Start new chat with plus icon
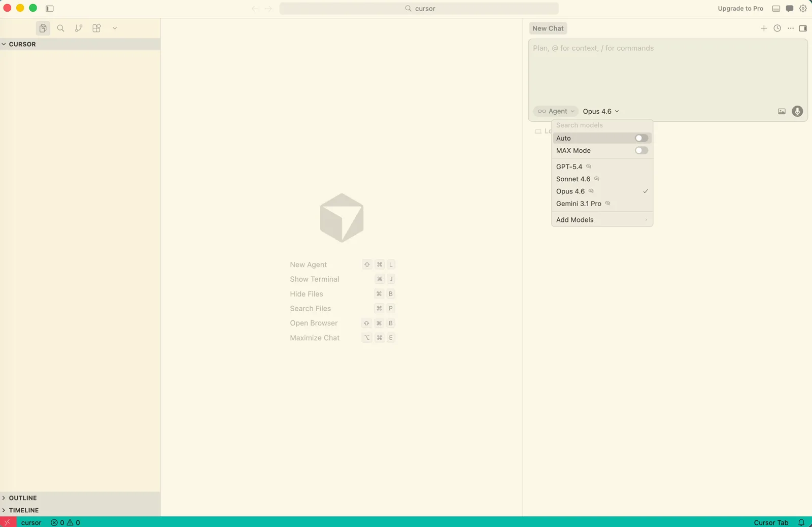 pyautogui.click(x=764, y=28)
